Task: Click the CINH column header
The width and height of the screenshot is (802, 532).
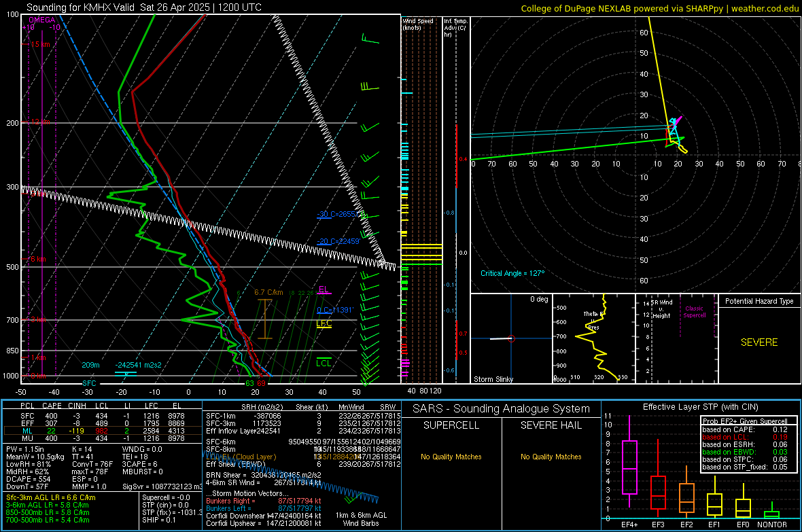Action: click(77, 406)
